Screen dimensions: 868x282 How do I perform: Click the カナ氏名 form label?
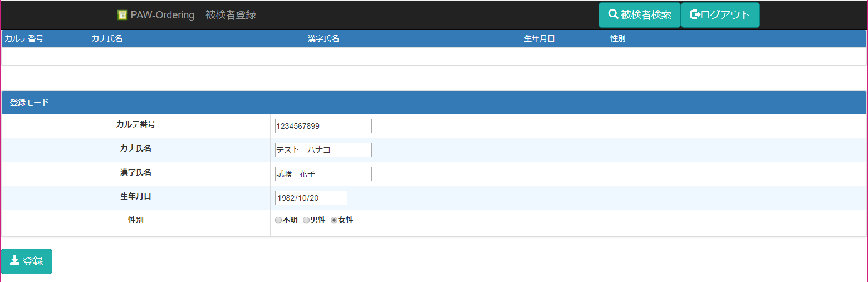[x=136, y=148]
